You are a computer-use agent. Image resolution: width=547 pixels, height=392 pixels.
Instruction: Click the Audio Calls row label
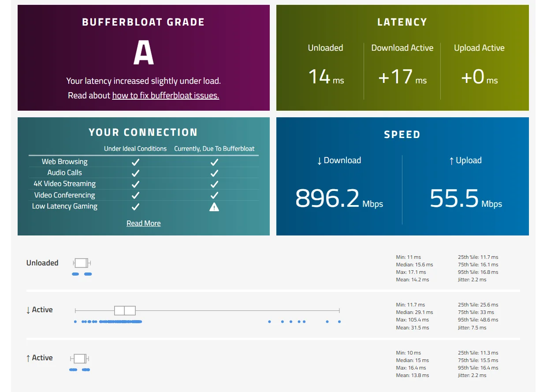click(x=65, y=173)
